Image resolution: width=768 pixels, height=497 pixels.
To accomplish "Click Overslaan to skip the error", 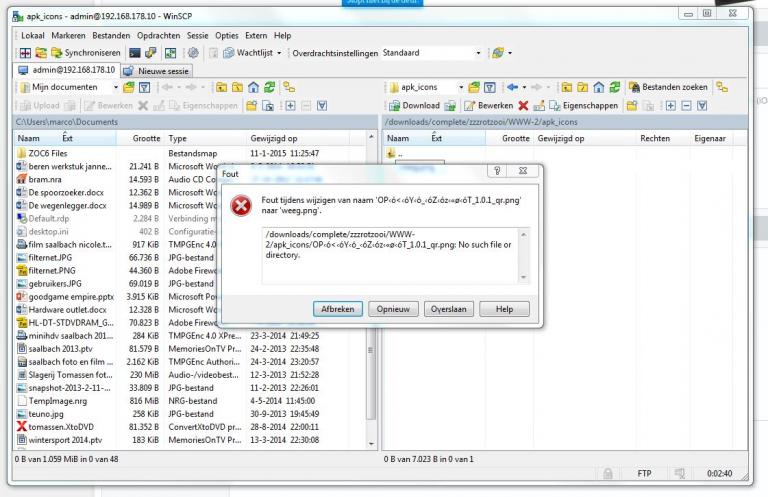I will pyautogui.click(x=449, y=309).
